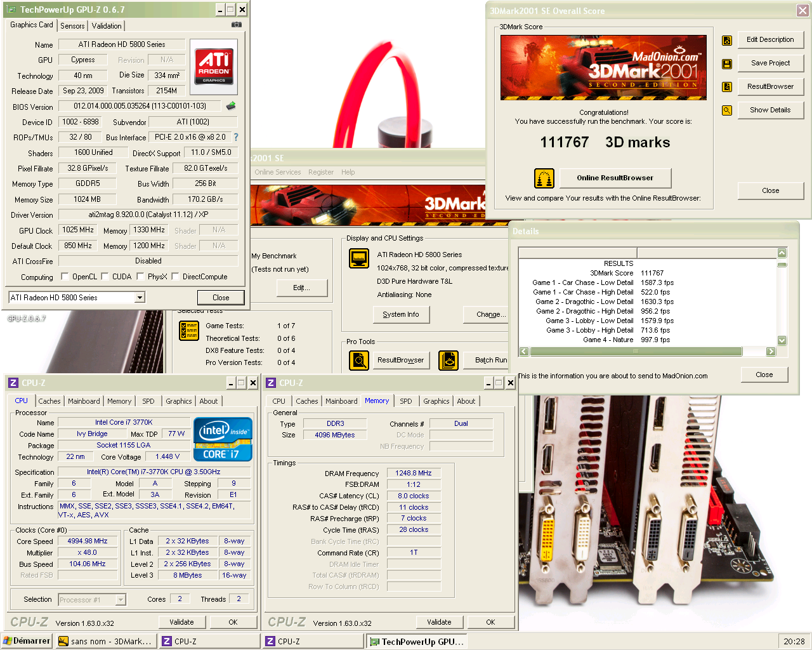
Task: Switch to TechPowerUp GPU-Z taskbar button
Action: (x=417, y=641)
